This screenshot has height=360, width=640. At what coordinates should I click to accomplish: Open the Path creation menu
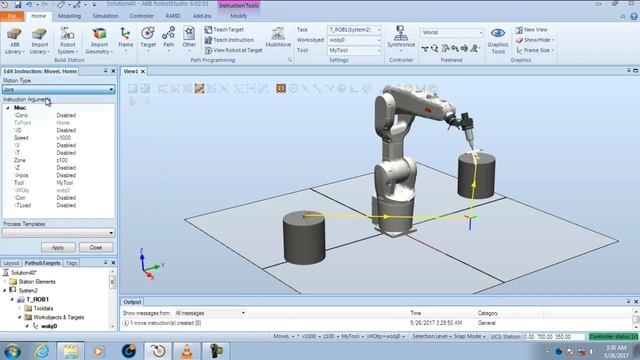click(169, 40)
